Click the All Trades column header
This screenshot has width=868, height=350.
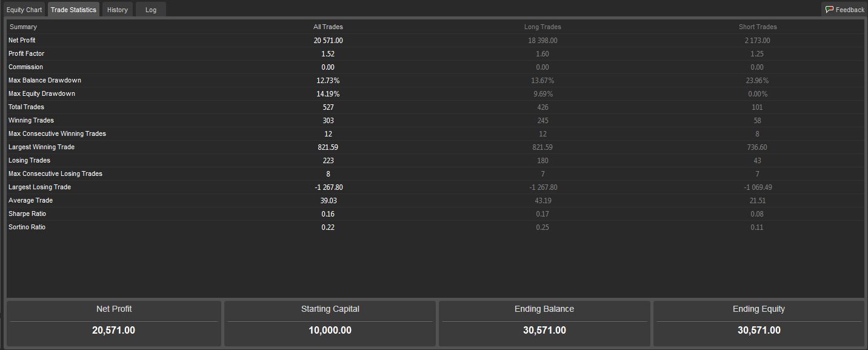pyautogui.click(x=328, y=27)
